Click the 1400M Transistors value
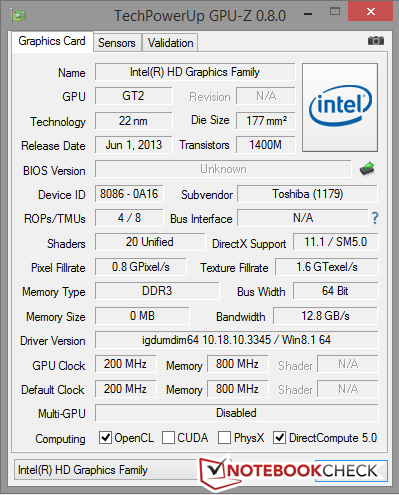This screenshot has height=495, width=399. [x=266, y=145]
